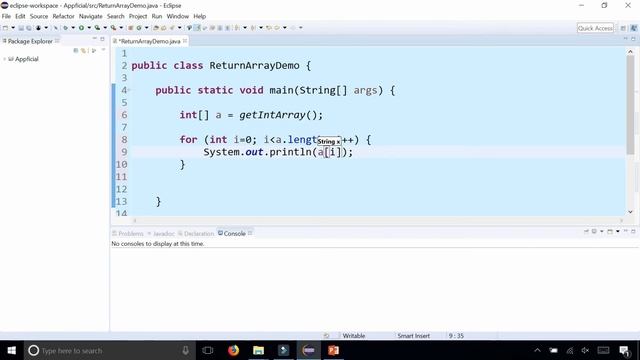
Task: Open the Open Console dropdown arrow
Action: 618,231
